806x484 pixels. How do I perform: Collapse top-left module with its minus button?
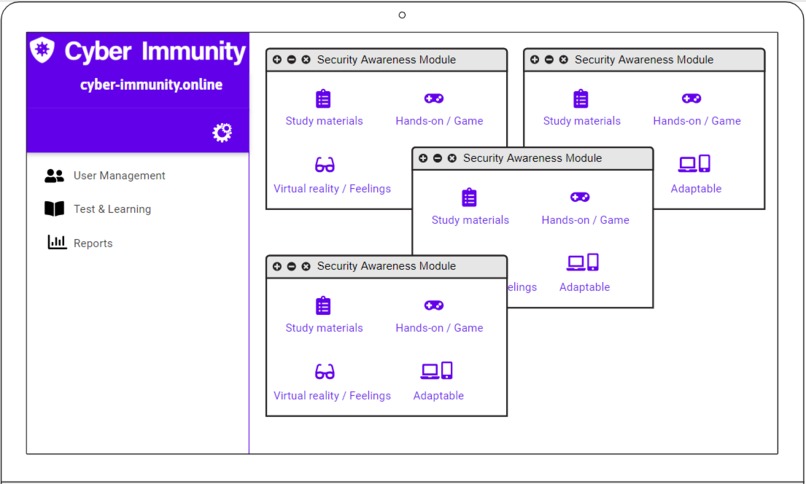pyautogui.click(x=291, y=60)
